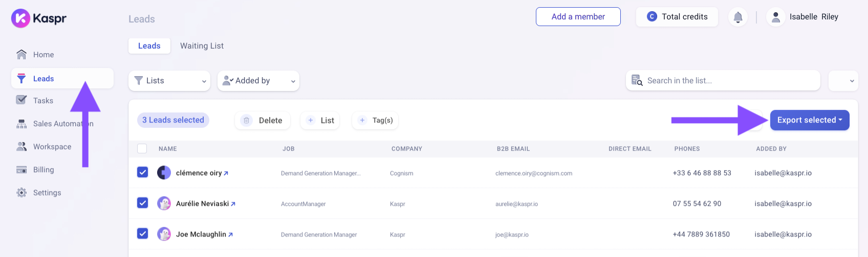868x257 pixels.
Task: Switch to the Waiting List tab
Action: [202, 46]
